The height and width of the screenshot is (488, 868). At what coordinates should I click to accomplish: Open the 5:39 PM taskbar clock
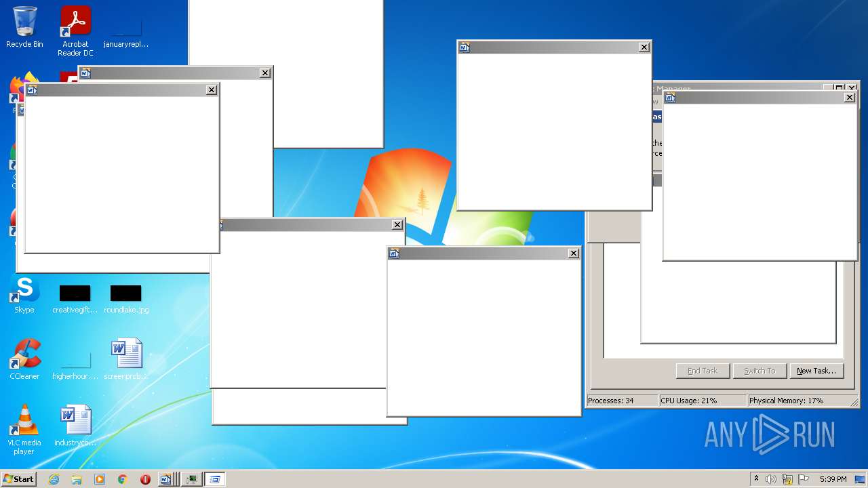(x=833, y=479)
